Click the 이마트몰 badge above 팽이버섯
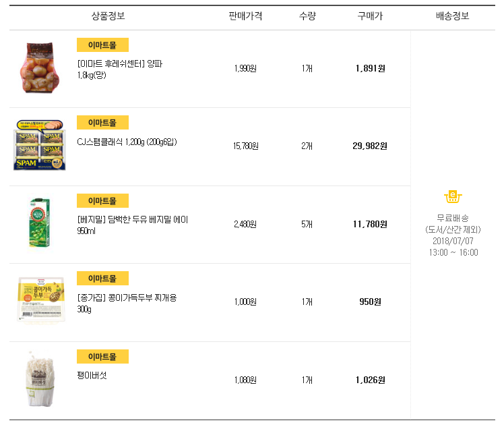 (102, 357)
